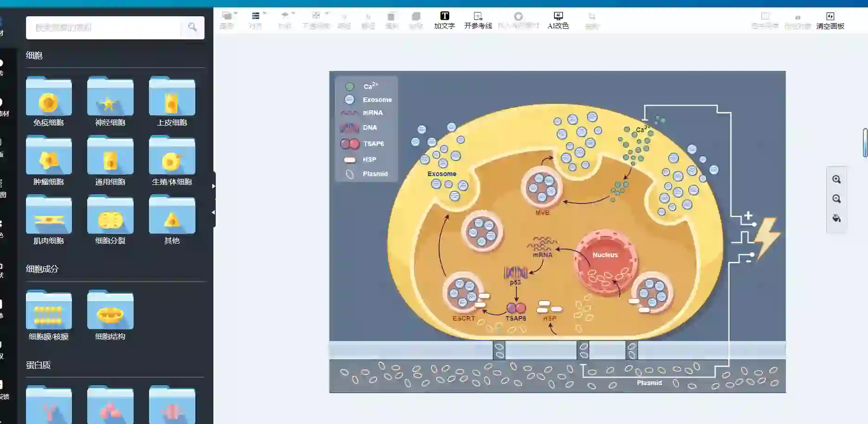Open the 生殖/体细胞 folder
This screenshot has width=868, height=424.
point(172,161)
